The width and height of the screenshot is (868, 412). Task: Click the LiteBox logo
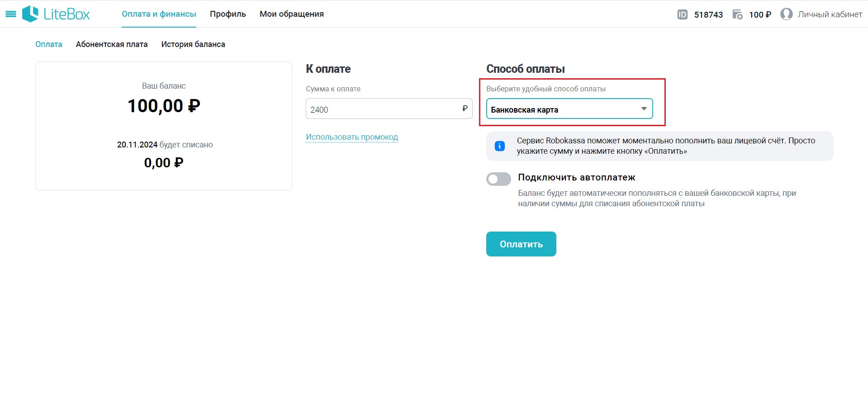[56, 14]
